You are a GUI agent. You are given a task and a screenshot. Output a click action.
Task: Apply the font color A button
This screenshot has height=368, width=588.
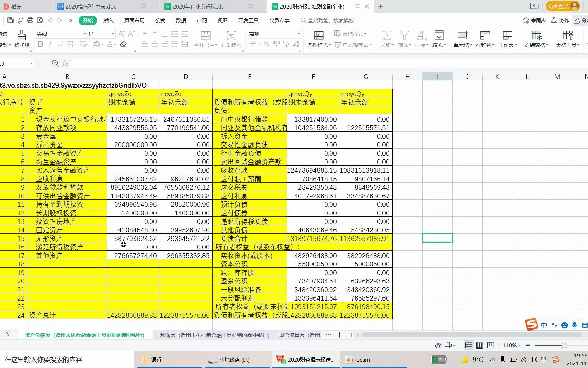tap(110, 44)
